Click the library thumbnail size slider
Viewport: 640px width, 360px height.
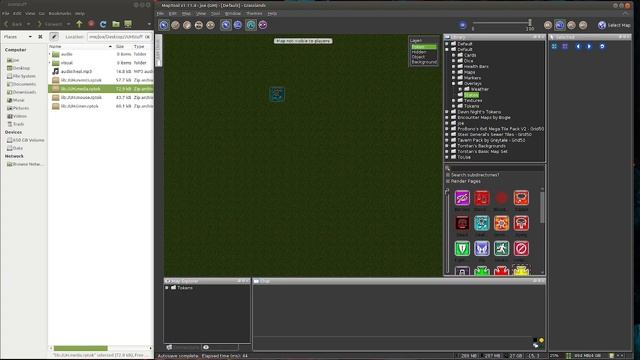[448, 231]
